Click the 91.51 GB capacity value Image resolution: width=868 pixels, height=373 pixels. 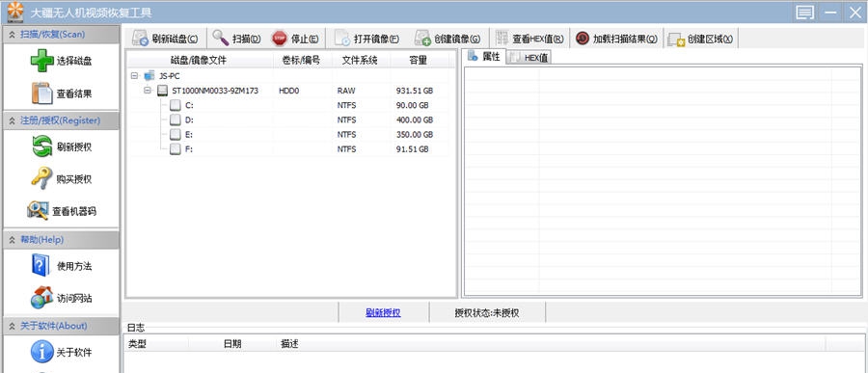click(413, 149)
